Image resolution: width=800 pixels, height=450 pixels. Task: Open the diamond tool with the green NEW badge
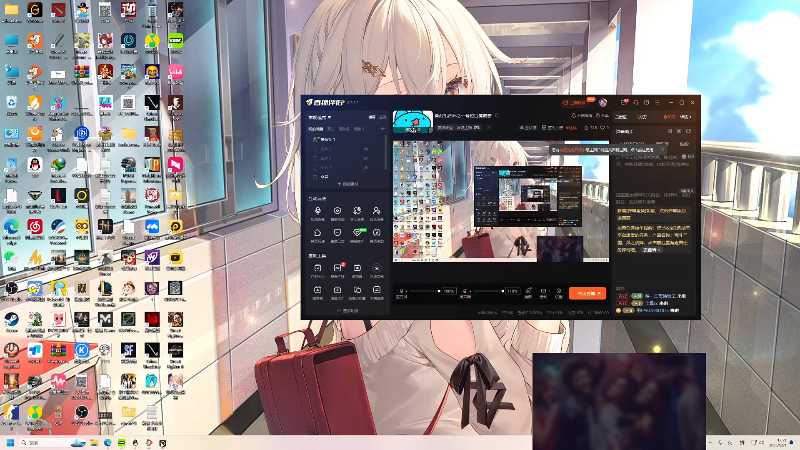(x=357, y=233)
